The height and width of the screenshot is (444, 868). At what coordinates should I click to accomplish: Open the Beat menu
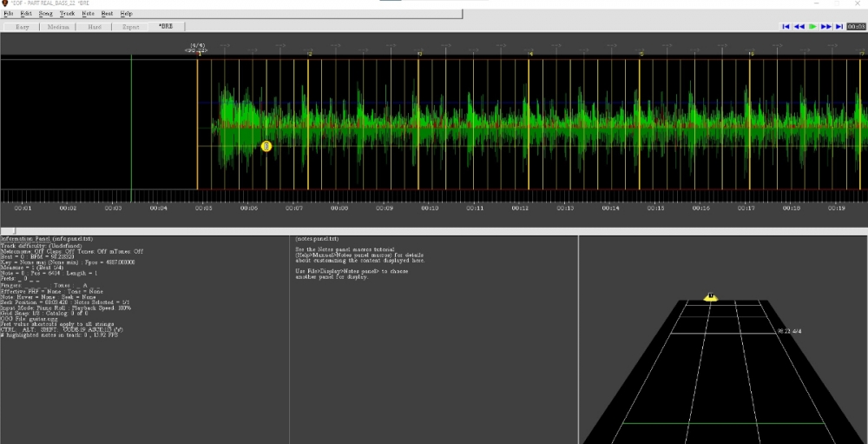pos(107,14)
